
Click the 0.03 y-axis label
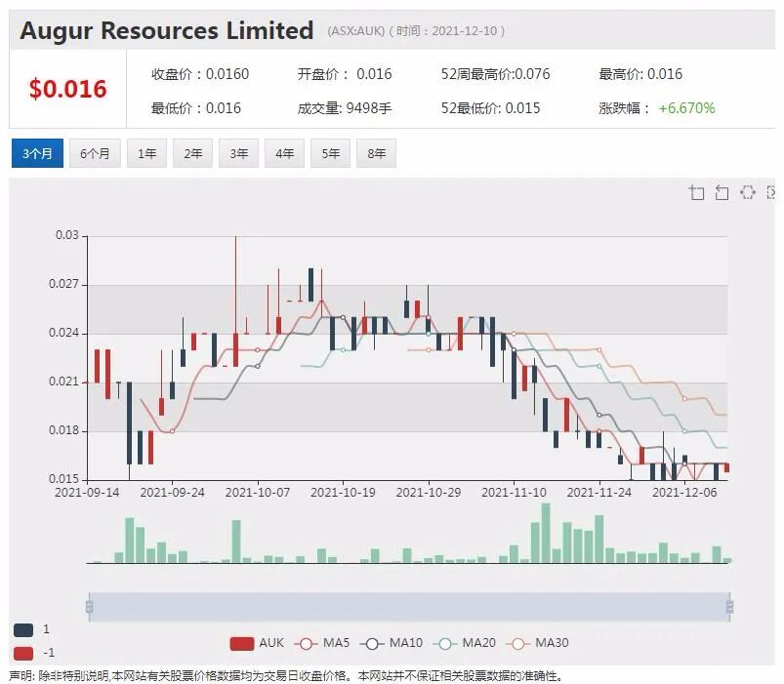(x=67, y=235)
